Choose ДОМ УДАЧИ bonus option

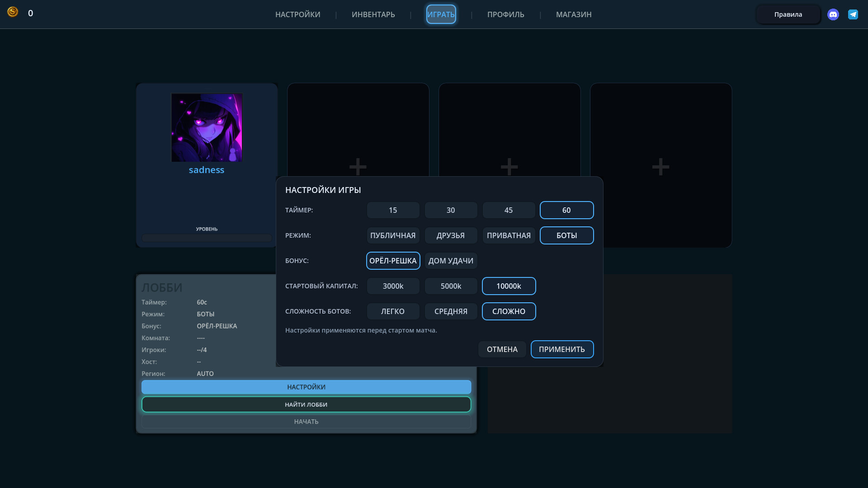click(451, 261)
